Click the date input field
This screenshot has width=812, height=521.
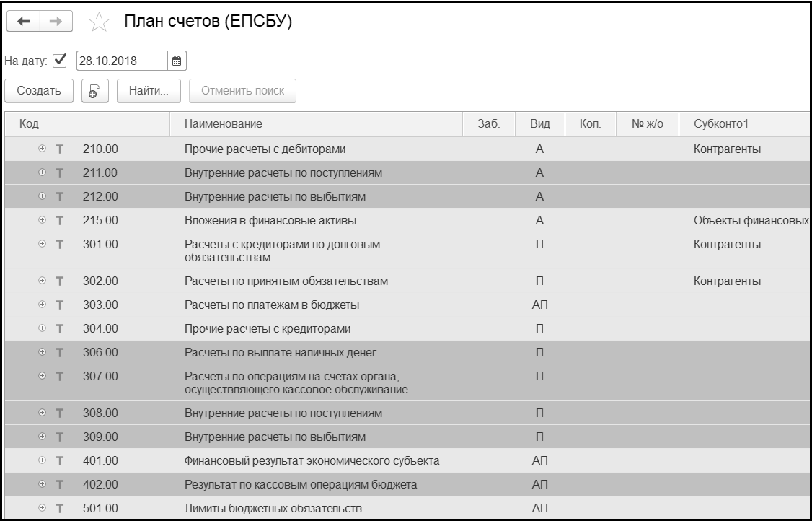(x=121, y=61)
